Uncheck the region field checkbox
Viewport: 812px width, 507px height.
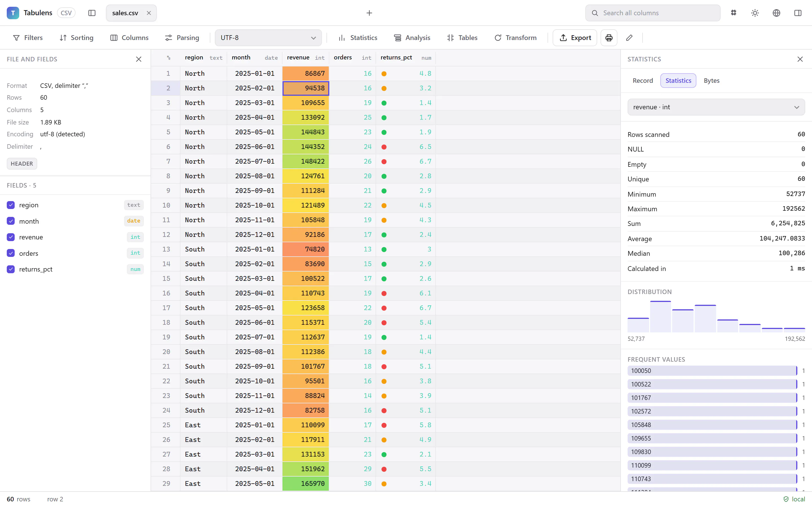pos(11,205)
